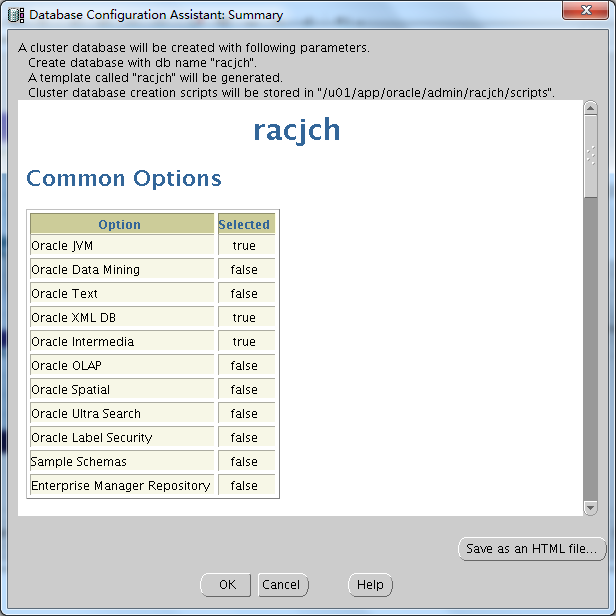The height and width of the screenshot is (616, 616).
Task: Click the false value for Oracle Label Security
Action: coord(246,438)
